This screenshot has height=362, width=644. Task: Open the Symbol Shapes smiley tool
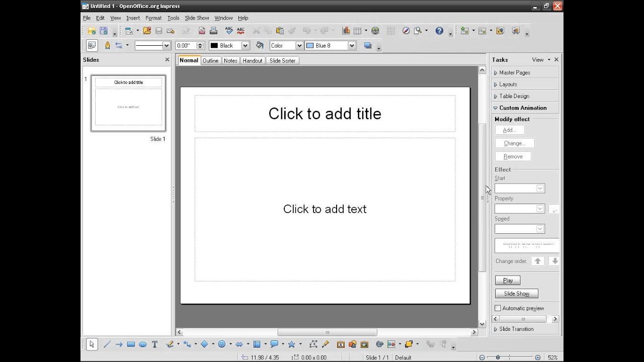[x=221, y=344]
